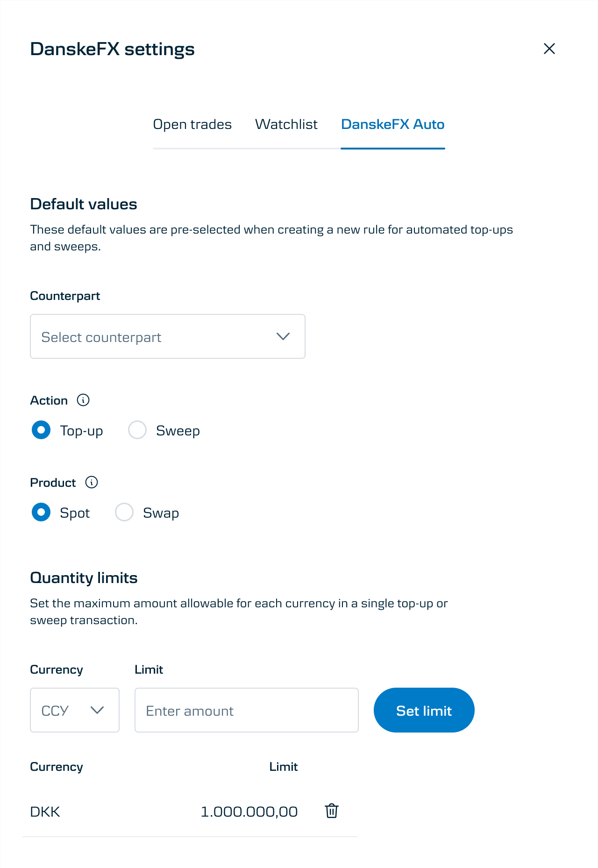Switch to the Watchlist tab
The width and height of the screenshot is (598, 868).
[x=286, y=124]
